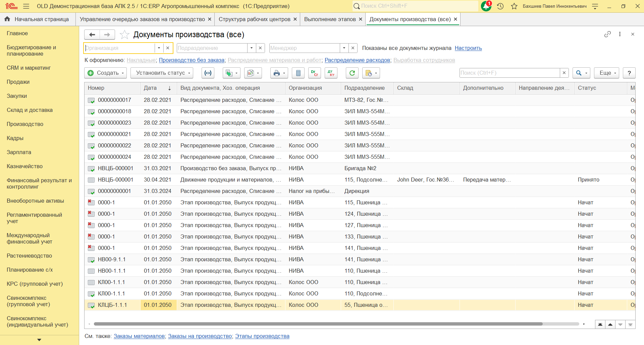Expand the Менеджер dropdown

(x=344, y=48)
